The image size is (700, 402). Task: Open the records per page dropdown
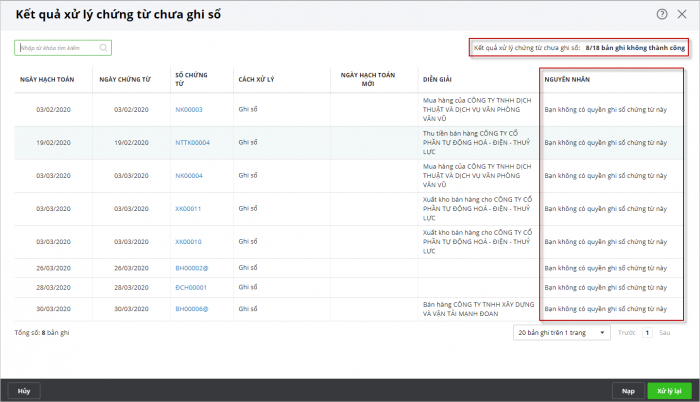(563, 332)
